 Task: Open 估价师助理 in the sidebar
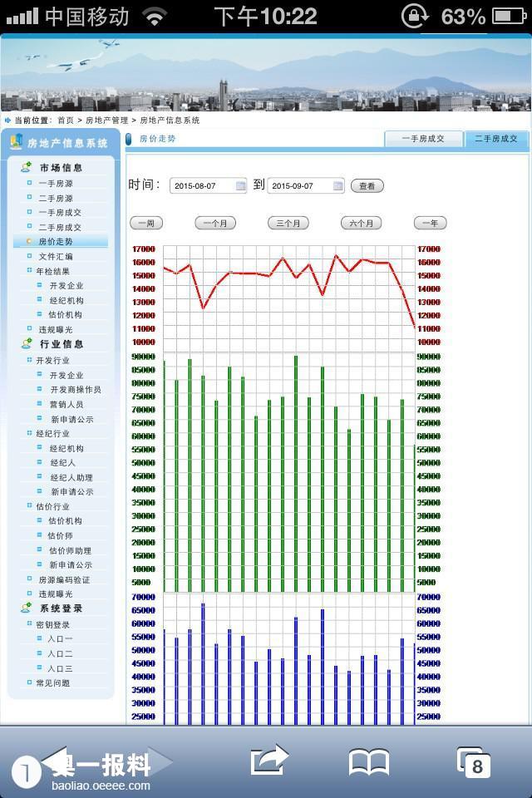click(71, 550)
